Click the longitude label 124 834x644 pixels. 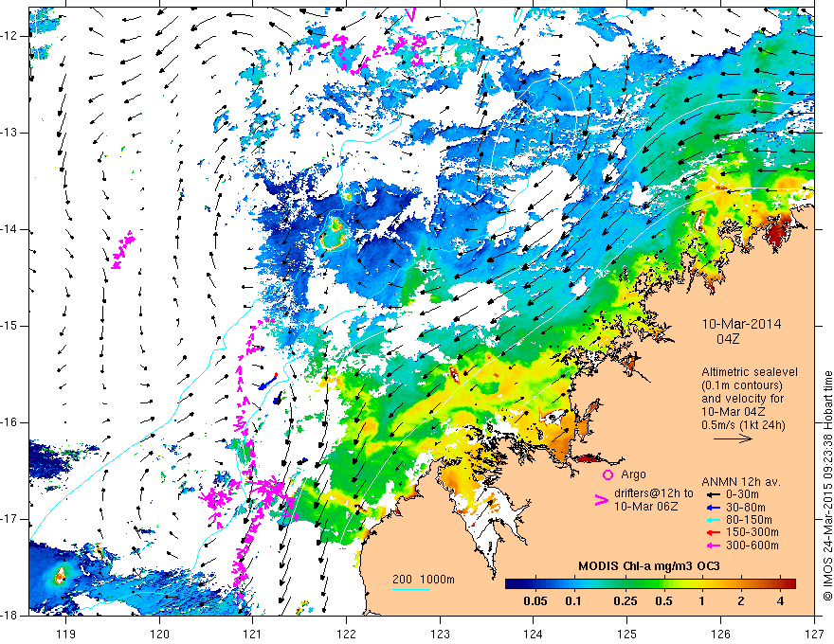coord(534,634)
